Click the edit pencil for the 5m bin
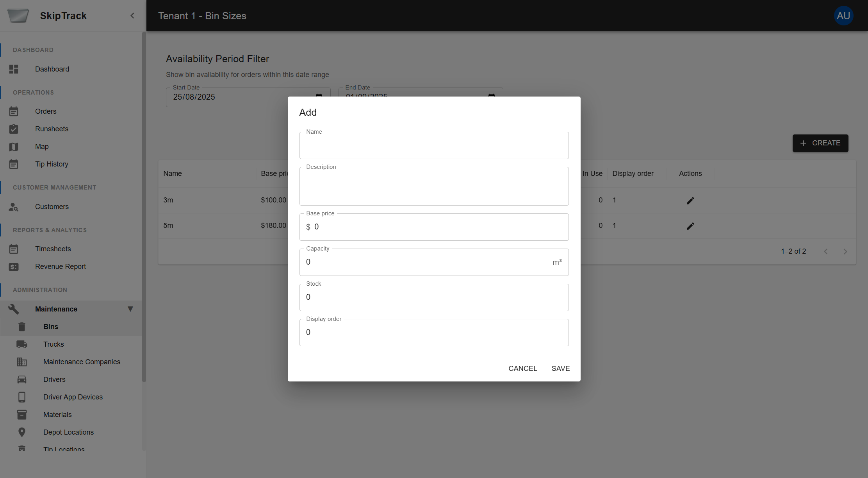 click(x=690, y=226)
